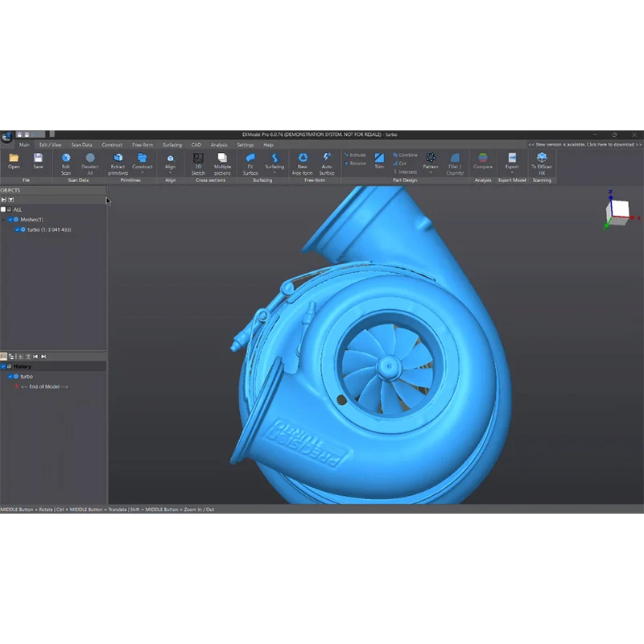Open the CAD tab
Viewport: 644px width, 644px height.
pos(196,145)
